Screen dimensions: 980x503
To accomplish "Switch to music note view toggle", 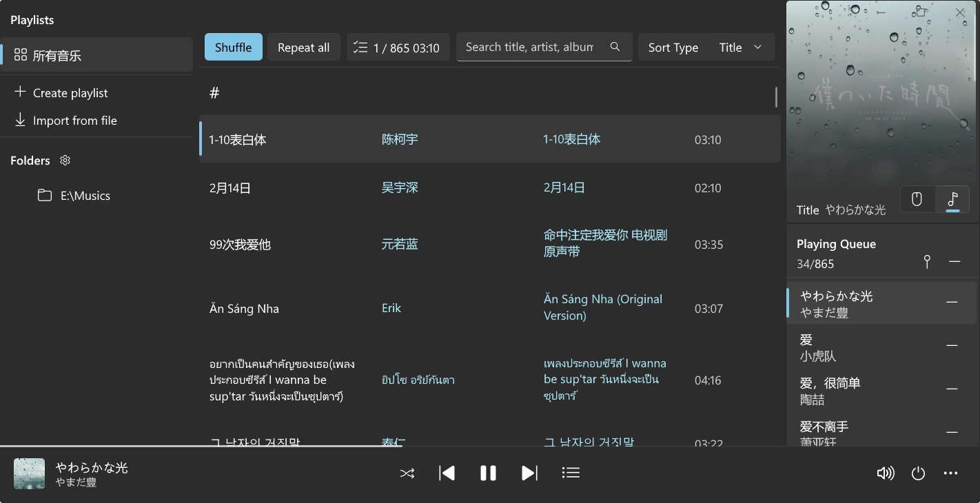I will point(952,200).
